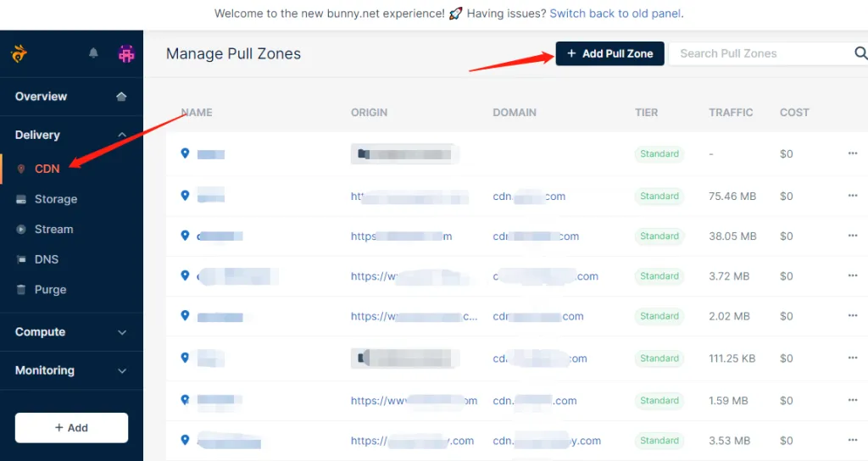Open the notifications bell
The image size is (868, 461).
(x=93, y=53)
